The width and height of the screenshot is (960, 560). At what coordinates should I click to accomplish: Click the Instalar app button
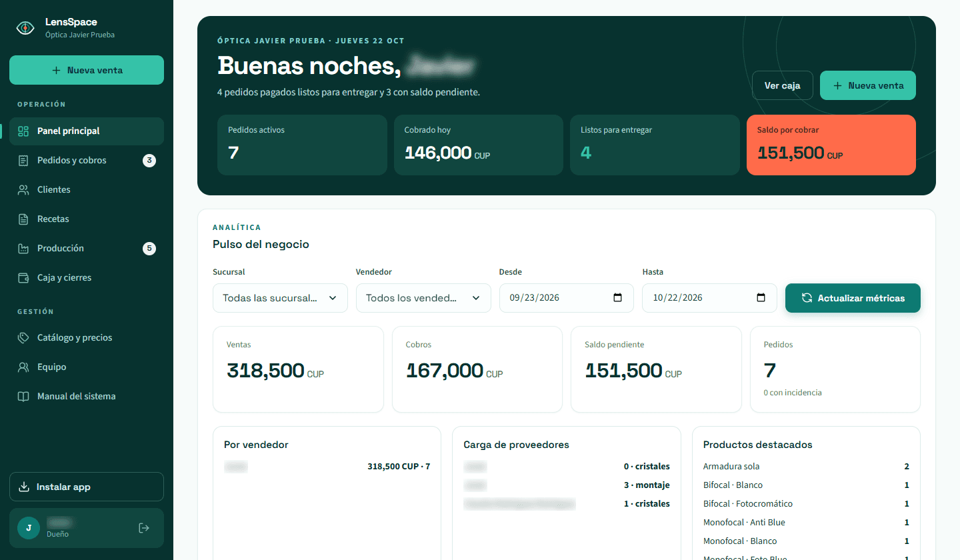point(87,487)
